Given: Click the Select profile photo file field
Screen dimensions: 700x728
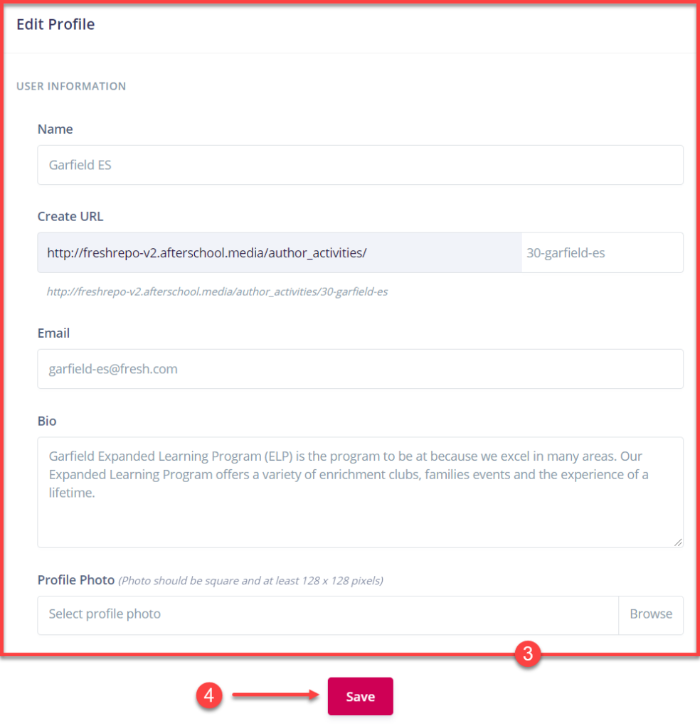Looking at the screenshot, I should (x=327, y=614).
